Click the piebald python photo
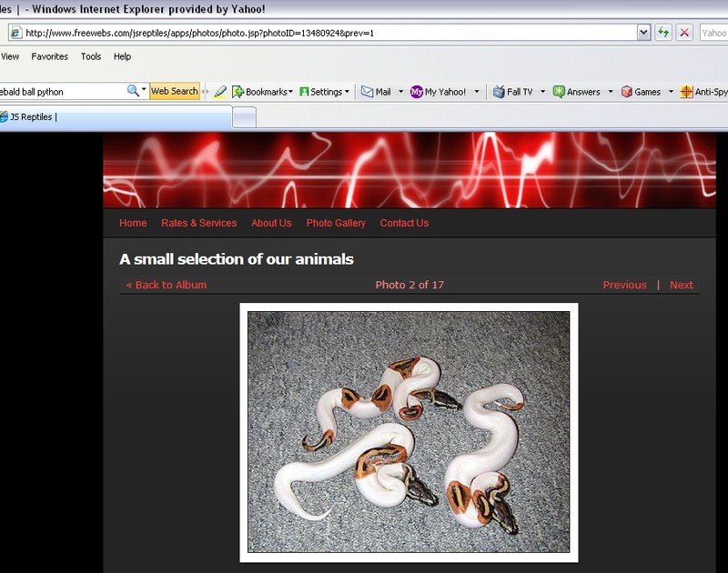The height and width of the screenshot is (573, 728). [409, 432]
